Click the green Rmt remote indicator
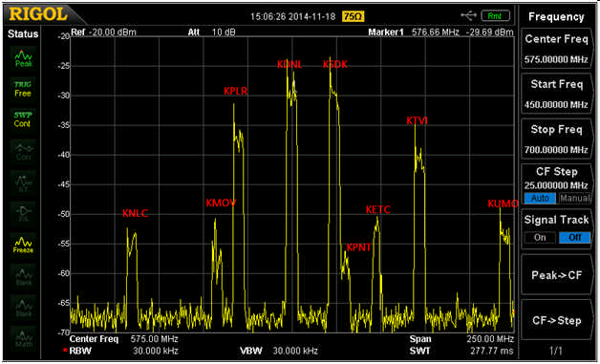Viewport: 600px width, 364px height. (496, 16)
